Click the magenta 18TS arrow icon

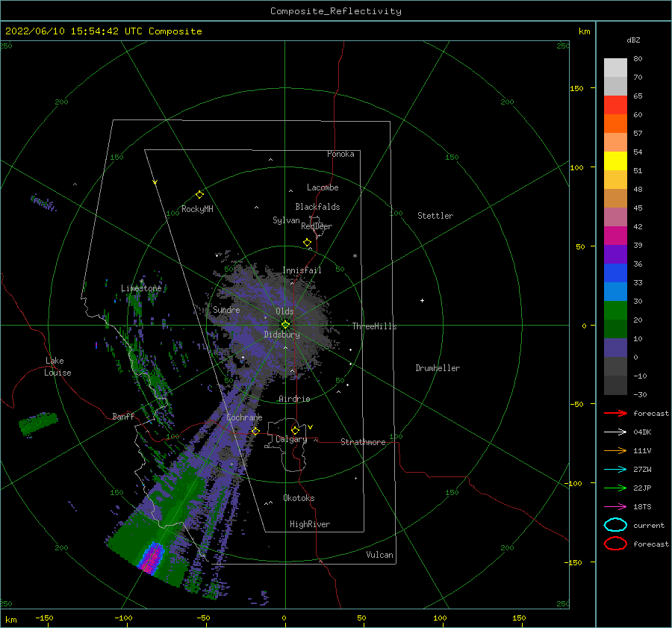click(x=615, y=507)
